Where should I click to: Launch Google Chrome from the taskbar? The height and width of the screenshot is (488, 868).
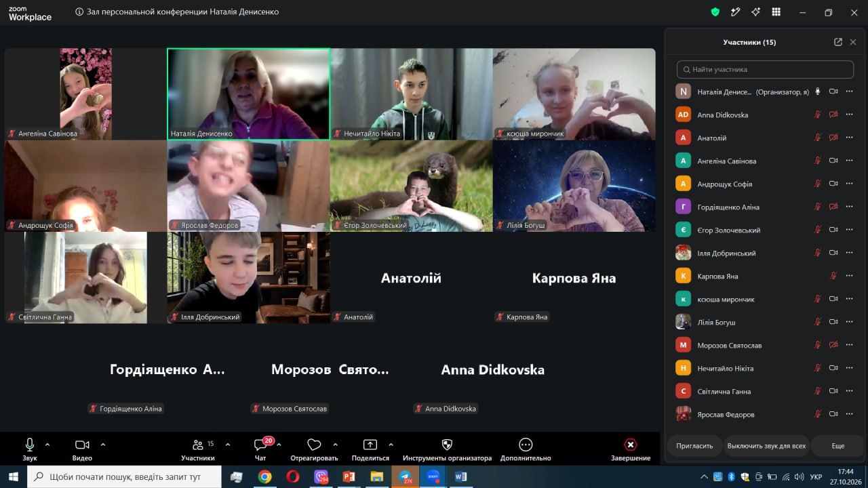(264, 476)
